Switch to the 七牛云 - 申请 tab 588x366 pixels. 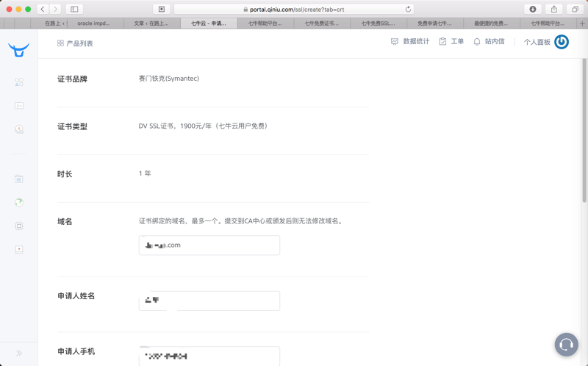pyautogui.click(x=209, y=24)
